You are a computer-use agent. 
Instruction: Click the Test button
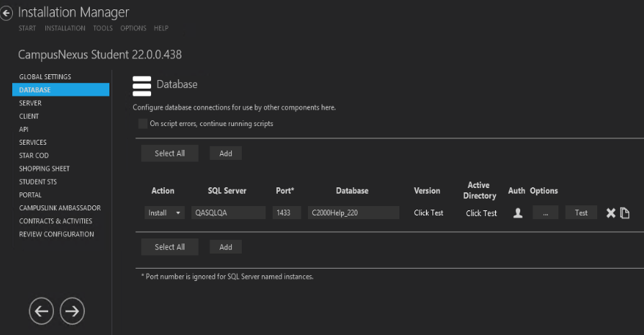click(581, 213)
